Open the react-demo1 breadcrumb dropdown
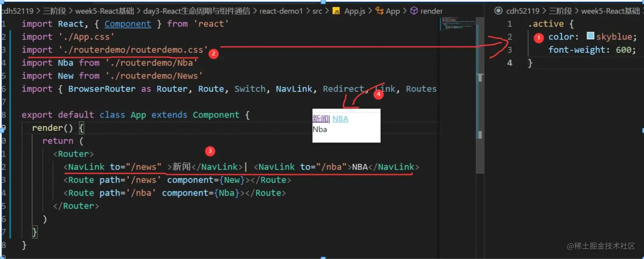The image size is (644, 259). tap(281, 11)
